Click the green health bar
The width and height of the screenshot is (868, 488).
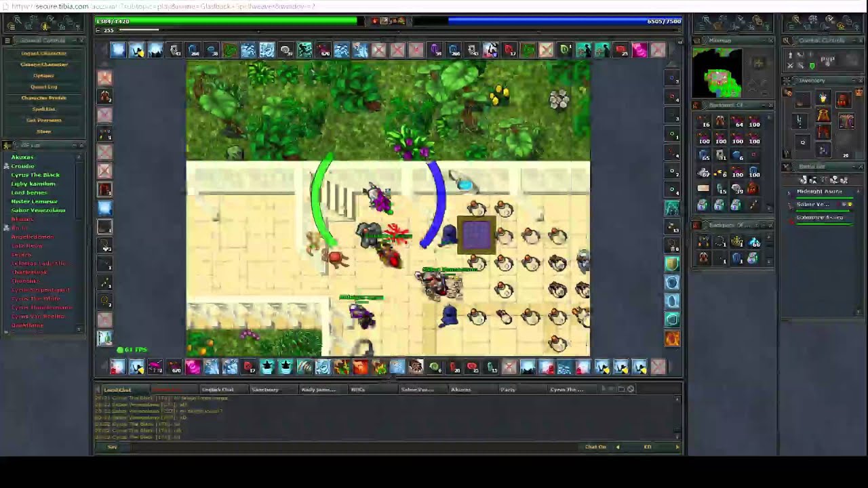(x=226, y=21)
